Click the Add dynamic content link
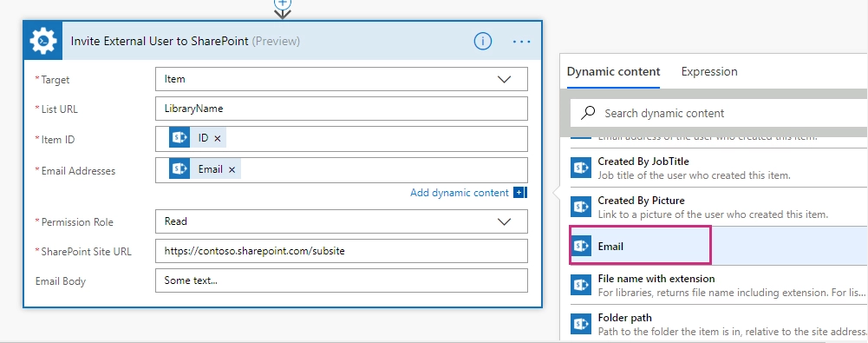 tap(459, 193)
